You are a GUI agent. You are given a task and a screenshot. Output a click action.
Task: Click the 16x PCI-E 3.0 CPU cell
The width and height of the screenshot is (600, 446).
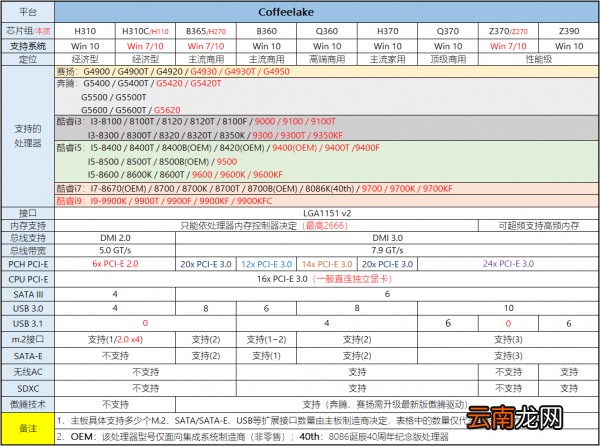pyautogui.click(x=327, y=279)
